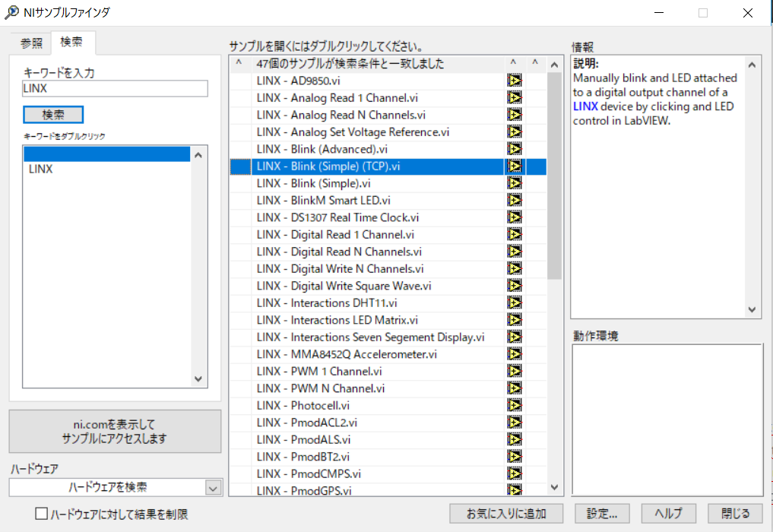
Task: Click the VI icon for PmodBT2.vi
Action: tap(514, 457)
